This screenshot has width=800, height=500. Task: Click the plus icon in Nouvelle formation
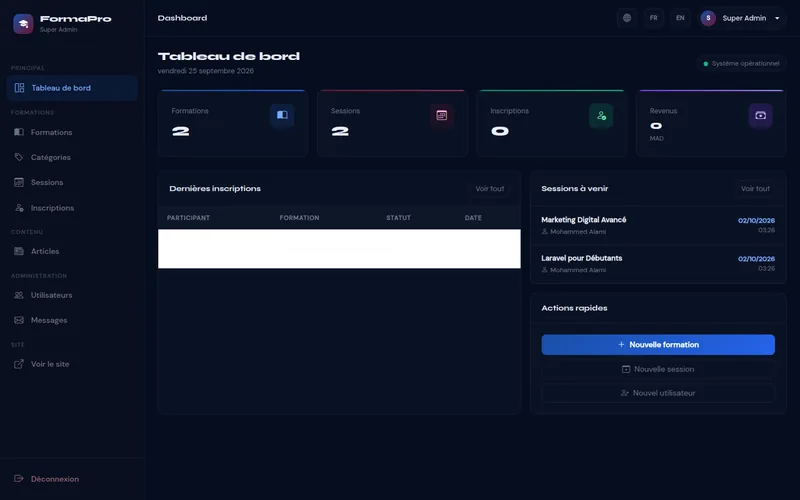pos(621,344)
